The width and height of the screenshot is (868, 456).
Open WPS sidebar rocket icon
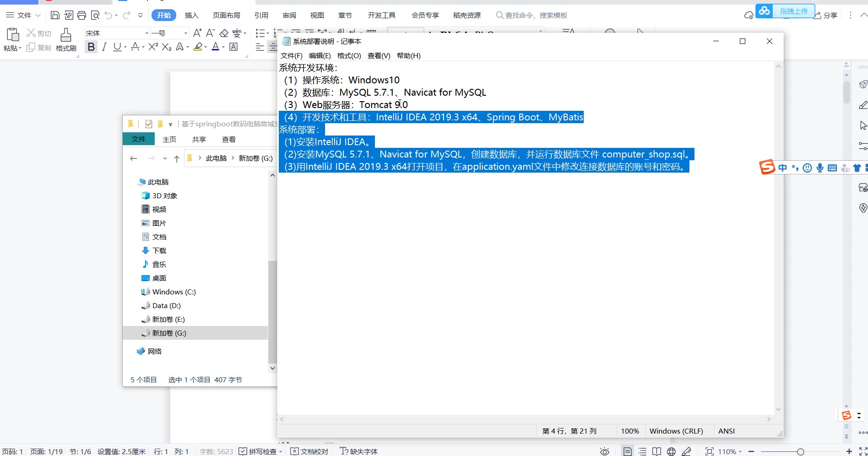pos(863,84)
